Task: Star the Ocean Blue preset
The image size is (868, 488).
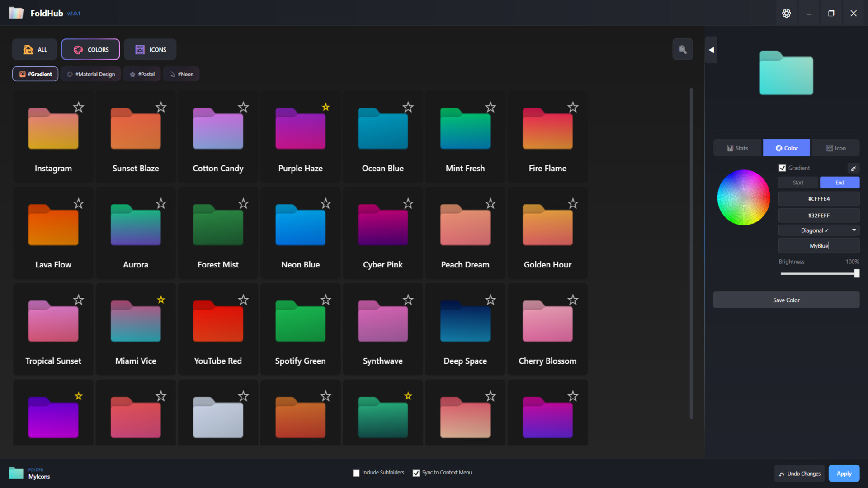Action: pos(408,108)
